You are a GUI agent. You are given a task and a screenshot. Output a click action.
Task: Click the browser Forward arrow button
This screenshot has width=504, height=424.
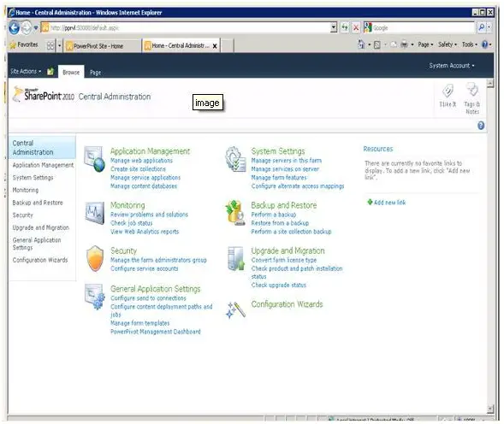click(27, 28)
